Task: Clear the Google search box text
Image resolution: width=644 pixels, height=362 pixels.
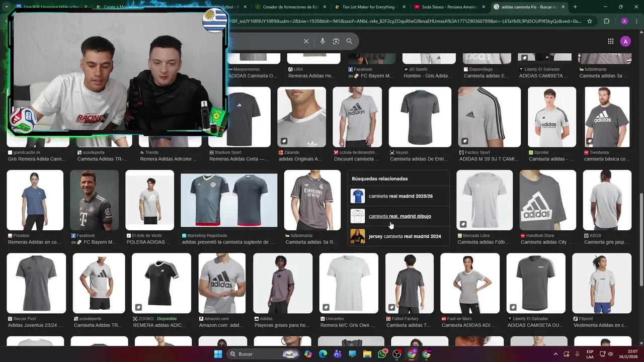Action: pyautogui.click(x=306, y=41)
